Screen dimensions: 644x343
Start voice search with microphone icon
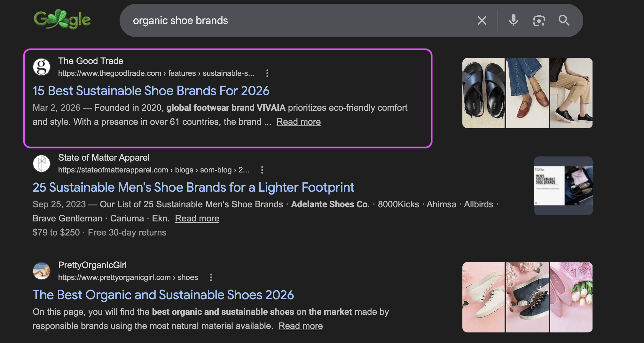513,20
